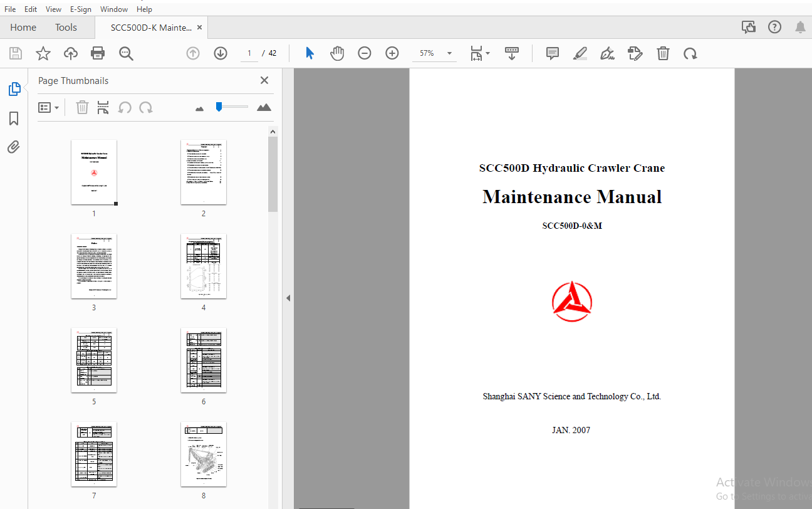Enlarge thumbnail size large mountain icon

tap(264, 107)
